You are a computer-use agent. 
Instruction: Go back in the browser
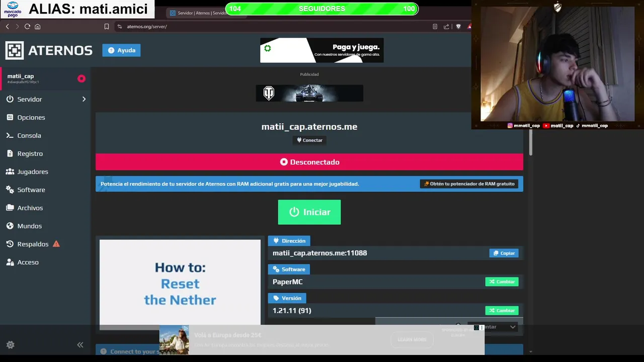coord(7,27)
